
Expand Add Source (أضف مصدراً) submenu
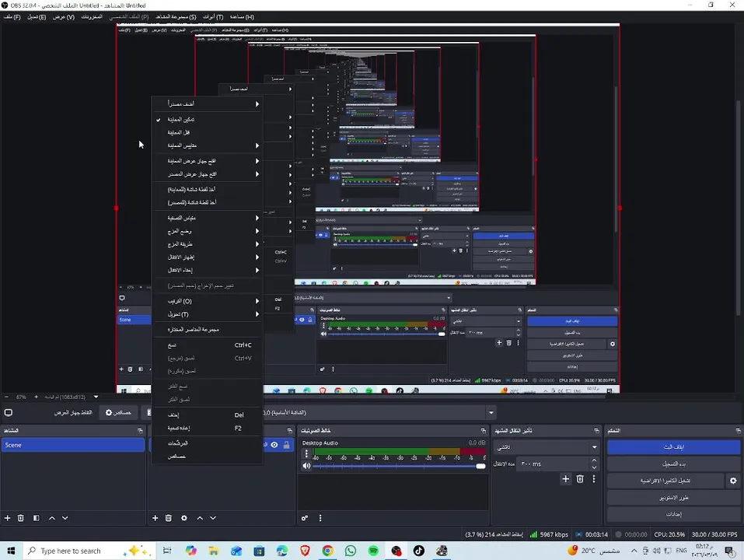pos(208,104)
